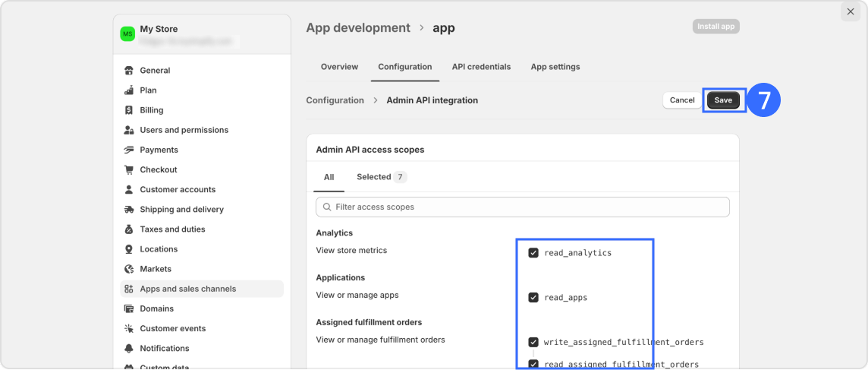Click the Shipping and delivery truck icon
This screenshot has height=370, width=868.
pos(129,210)
